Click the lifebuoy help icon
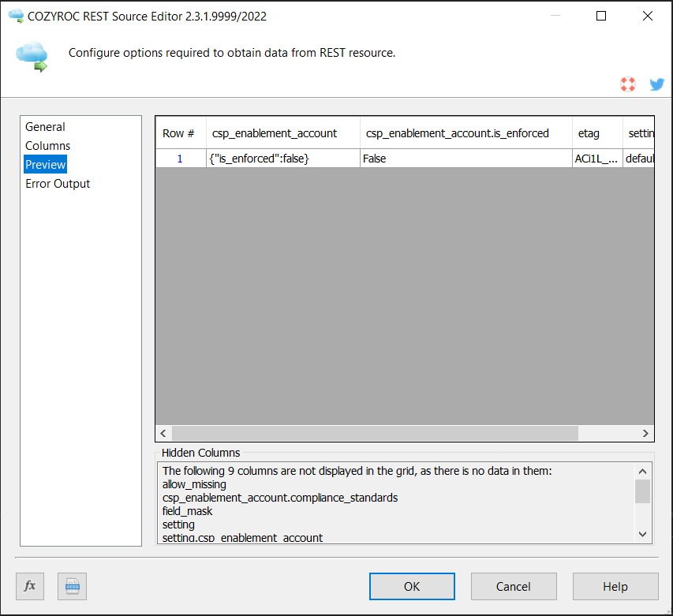 click(x=628, y=84)
